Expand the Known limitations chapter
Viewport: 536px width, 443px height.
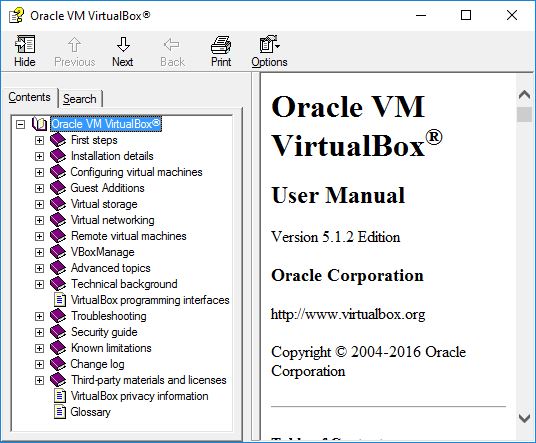click(39, 348)
